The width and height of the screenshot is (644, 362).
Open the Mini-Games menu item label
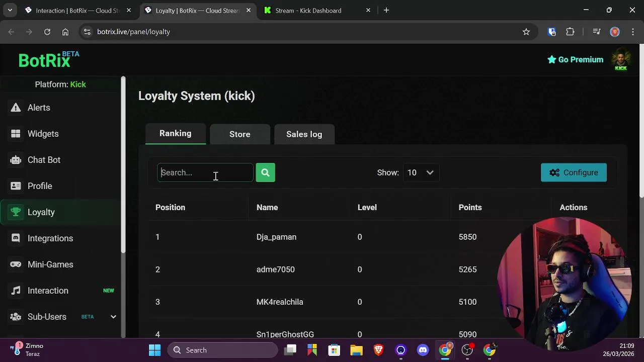coord(50,264)
